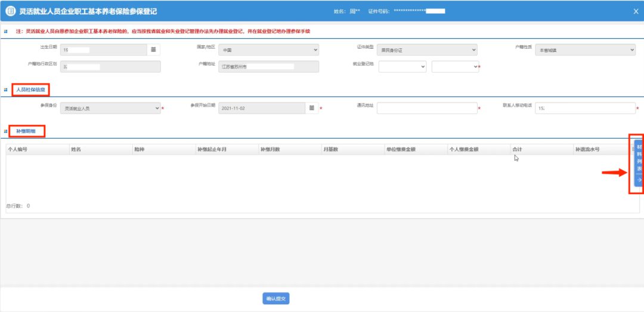
Task: Click the 通讯地址 input field
Action: pos(427,108)
